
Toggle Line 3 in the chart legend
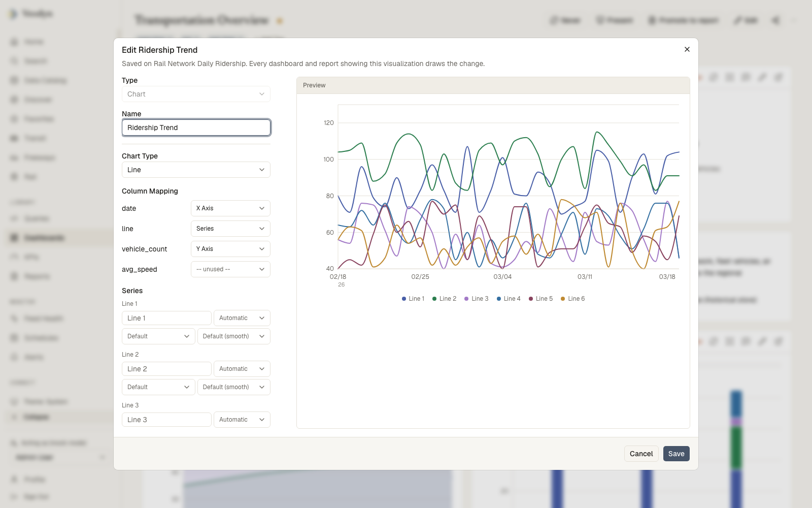(x=477, y=299)
